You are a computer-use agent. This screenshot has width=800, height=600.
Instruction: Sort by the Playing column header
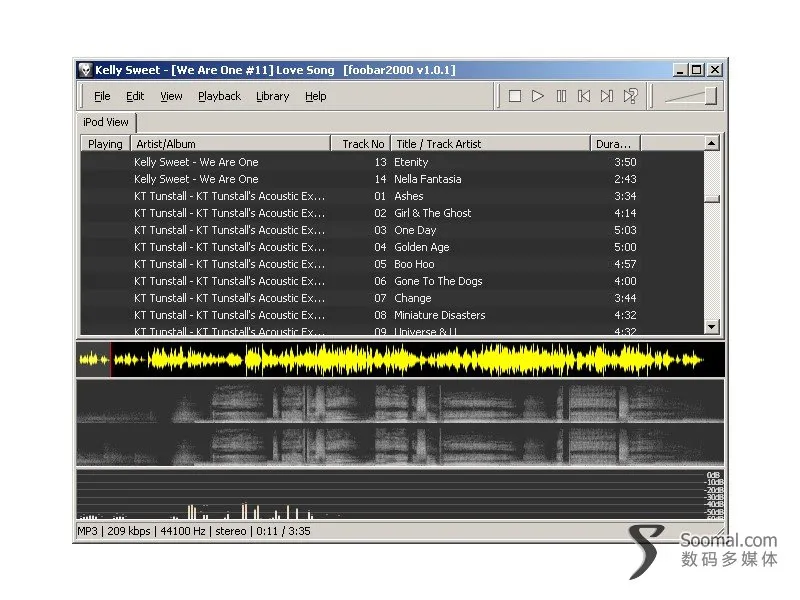pyautogui.click(x=105, y=144)
